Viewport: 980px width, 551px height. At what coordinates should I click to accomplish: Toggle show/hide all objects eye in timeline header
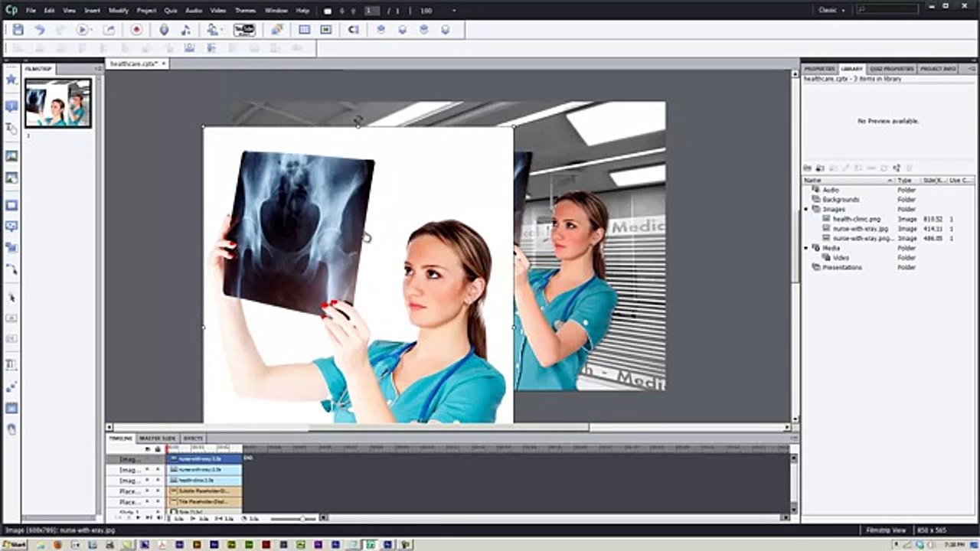(x=148, y=448)
